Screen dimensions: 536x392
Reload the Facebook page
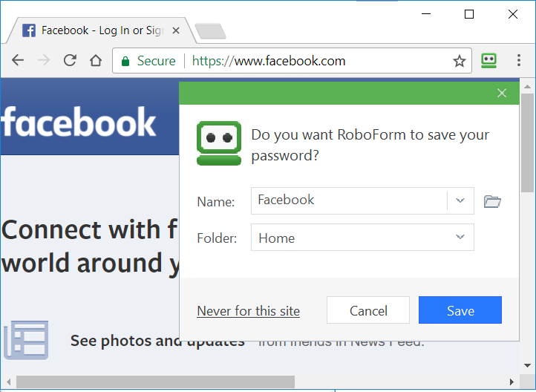click(x=70, y=60)
